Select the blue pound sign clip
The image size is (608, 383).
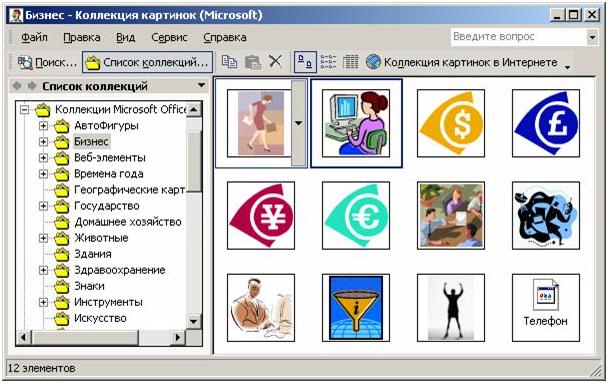[546, 123]
